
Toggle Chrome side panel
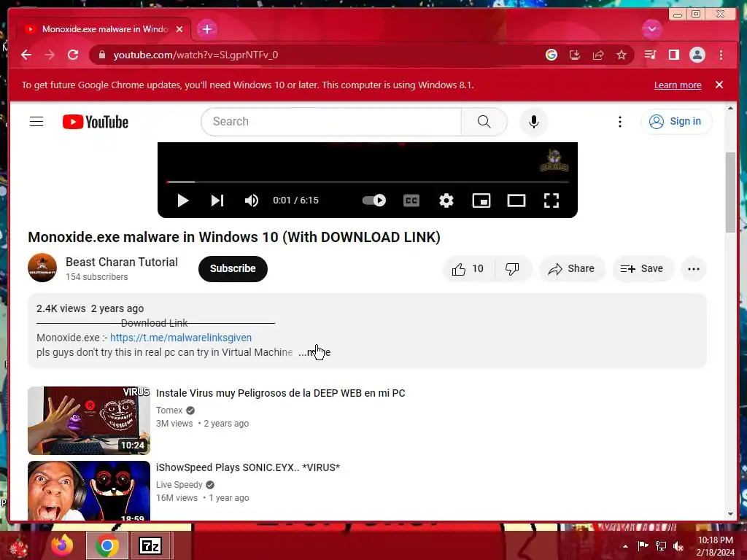point(673,55)
